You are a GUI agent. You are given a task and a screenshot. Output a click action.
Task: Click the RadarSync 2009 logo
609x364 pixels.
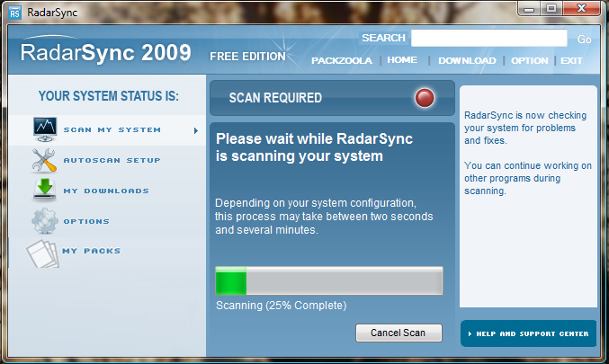(x=105, y=52)
